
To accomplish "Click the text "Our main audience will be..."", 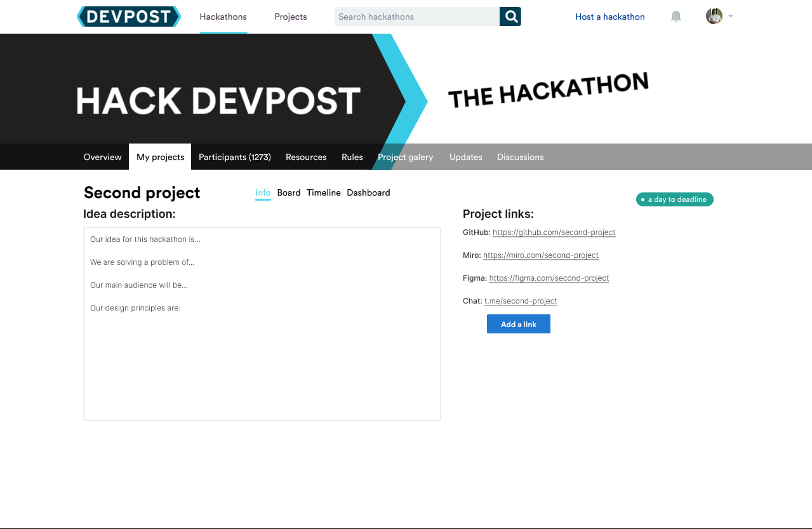I will [139, 285].
